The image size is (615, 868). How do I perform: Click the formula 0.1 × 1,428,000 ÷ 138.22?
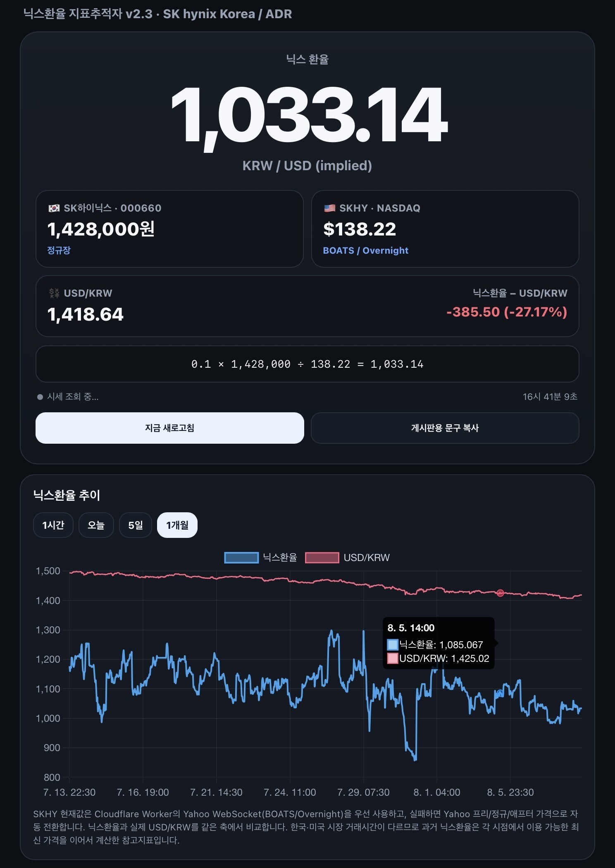(x=307, y=364)
